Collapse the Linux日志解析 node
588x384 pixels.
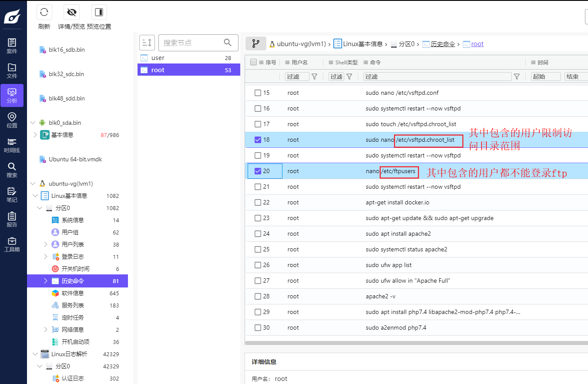pyautogui.click(x=35, y=354)
